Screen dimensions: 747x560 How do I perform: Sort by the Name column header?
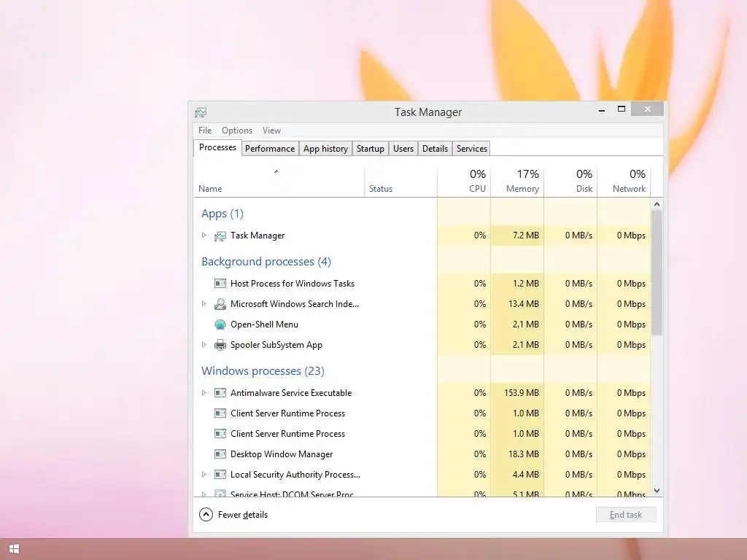(279, 182)
